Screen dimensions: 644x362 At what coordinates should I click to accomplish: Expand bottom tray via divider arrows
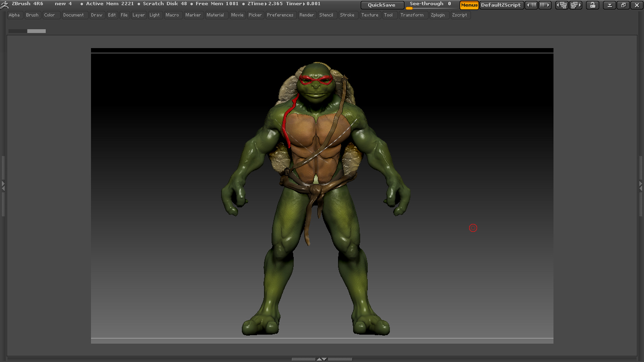[x=322, y=359]
